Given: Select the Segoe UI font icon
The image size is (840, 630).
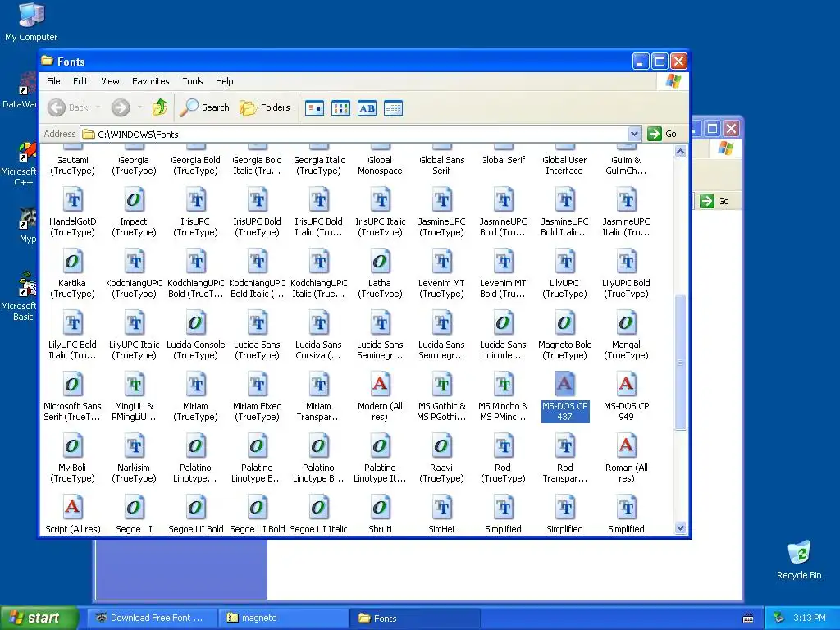Looking at the screenshot, I should (134, 509).
